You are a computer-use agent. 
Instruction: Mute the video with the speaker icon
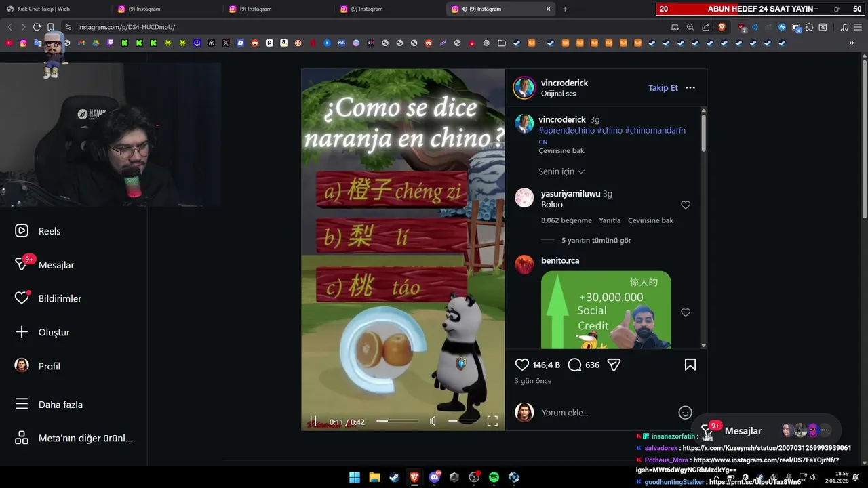433,422
